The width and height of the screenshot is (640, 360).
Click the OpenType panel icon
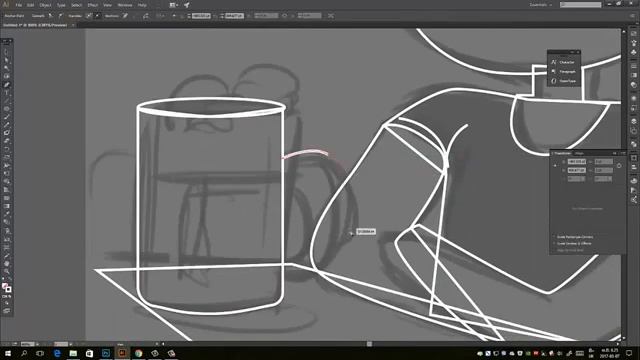(553, 81)
